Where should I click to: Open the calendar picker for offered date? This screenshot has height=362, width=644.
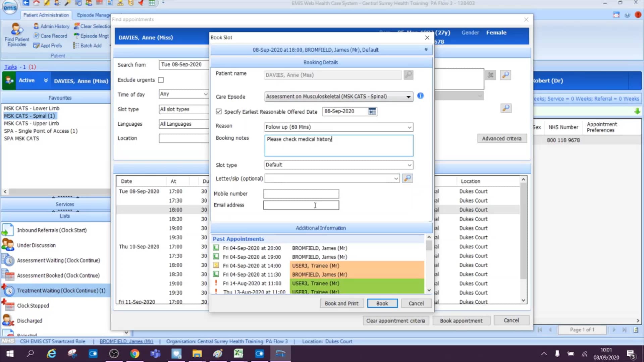pos(372,111)
